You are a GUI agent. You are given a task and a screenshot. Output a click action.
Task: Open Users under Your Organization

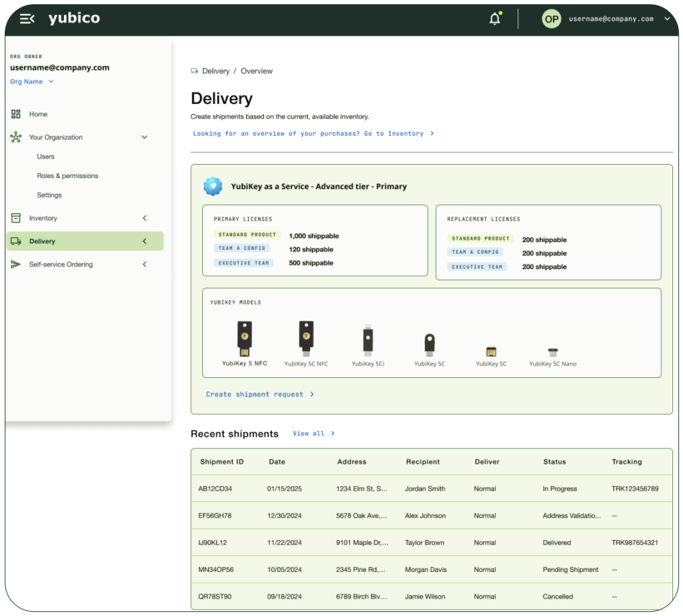tap(46, 157)
